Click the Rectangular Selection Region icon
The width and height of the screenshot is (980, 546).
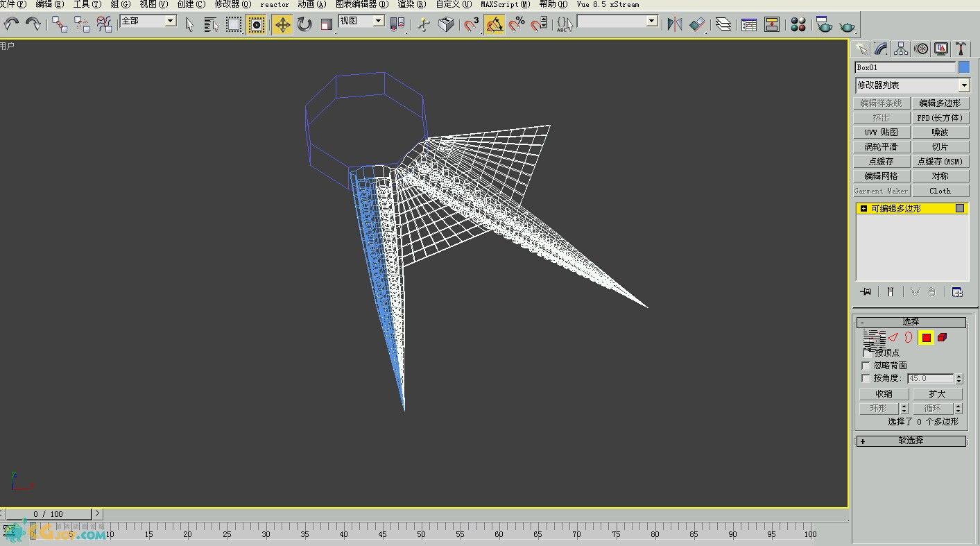click(234, 24)
